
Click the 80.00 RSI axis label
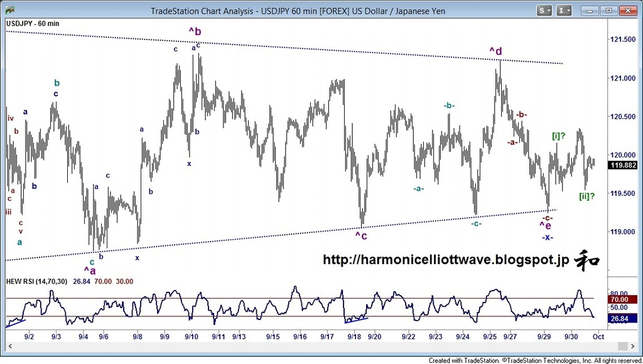coord(619,293)
